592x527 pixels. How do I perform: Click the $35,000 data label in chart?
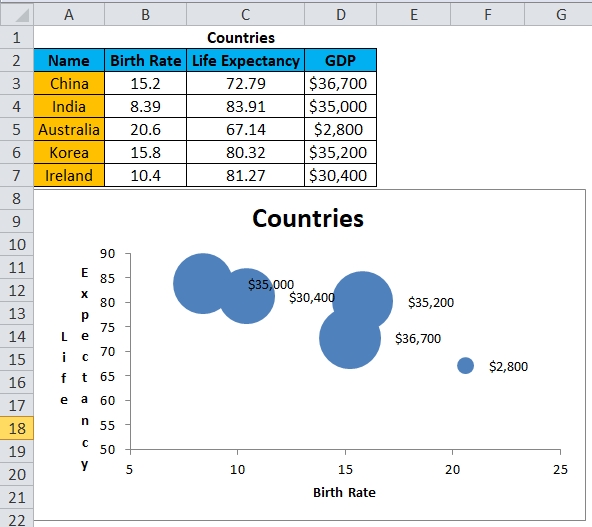(271, 284)
